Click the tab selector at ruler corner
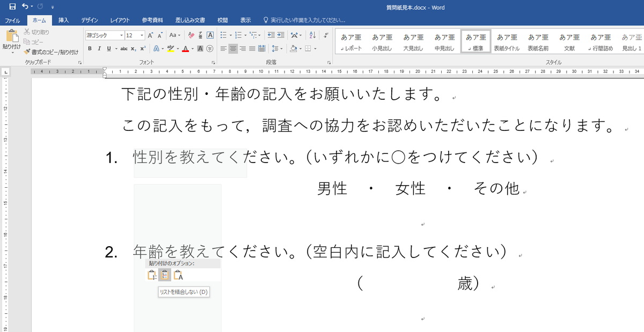This screenshot has width=644, height=332. [5, 71]
